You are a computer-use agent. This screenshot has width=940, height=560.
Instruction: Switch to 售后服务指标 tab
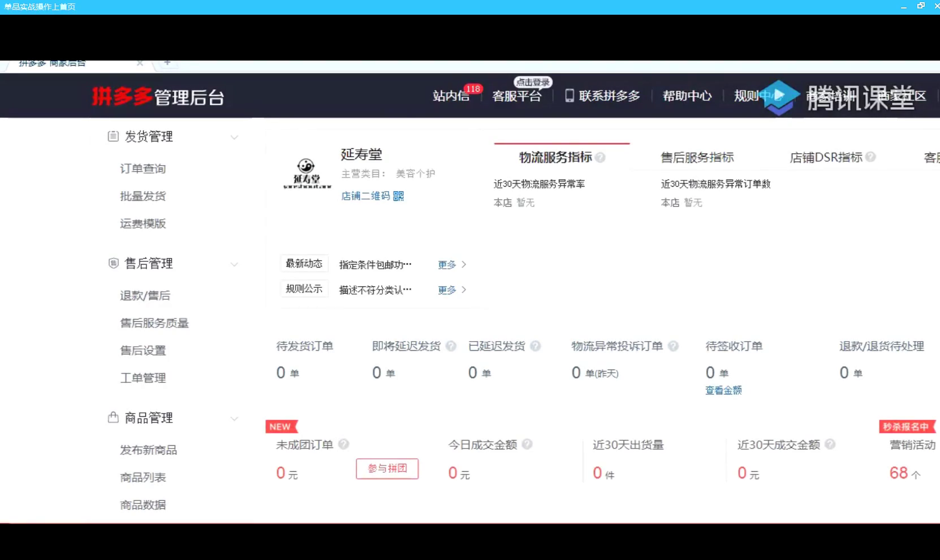click(697, 157)
